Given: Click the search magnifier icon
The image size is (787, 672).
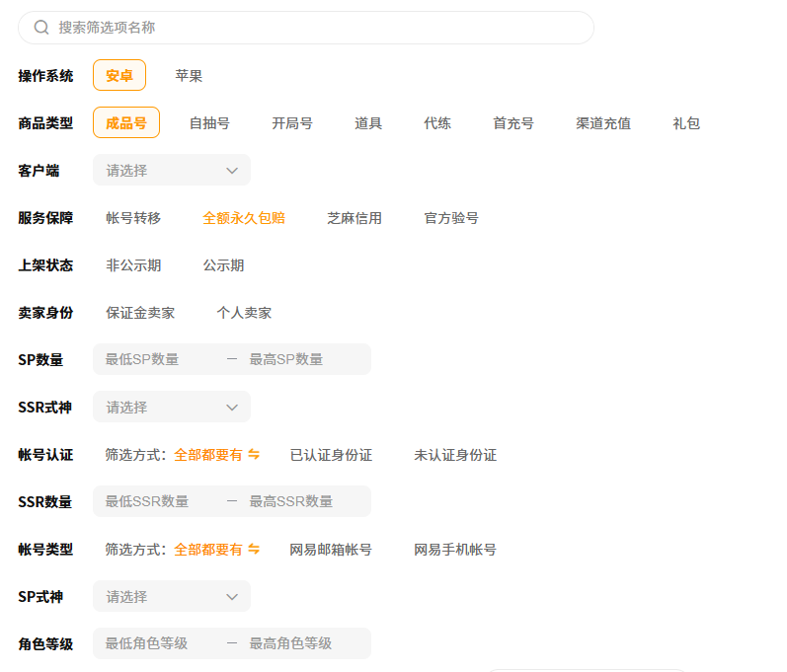Looking at the screenshot, I should (x=41, y=28).
